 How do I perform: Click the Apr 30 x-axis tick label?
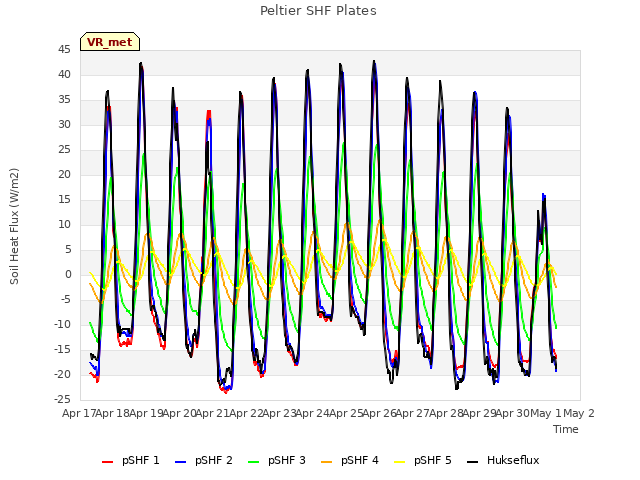point(512,413)
